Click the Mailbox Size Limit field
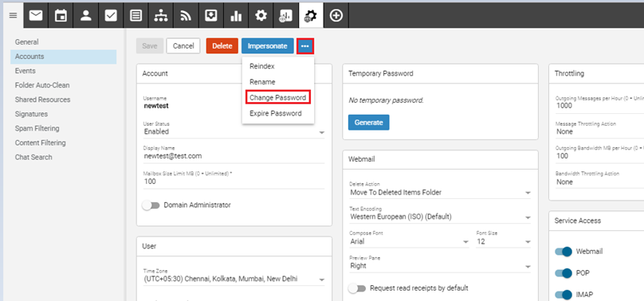The height and width of the screenshot is (301, 644). [234, 182]
